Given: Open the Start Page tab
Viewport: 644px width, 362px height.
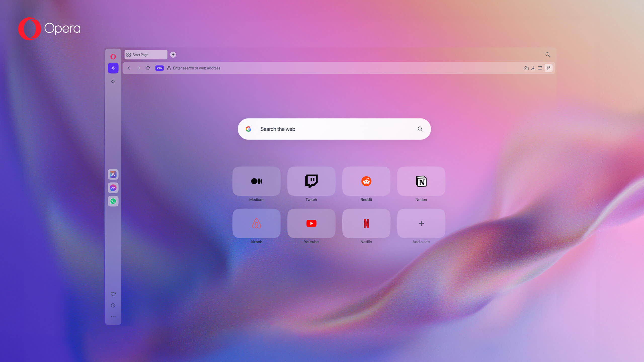Looking at the screenshot, I should 145,54.
